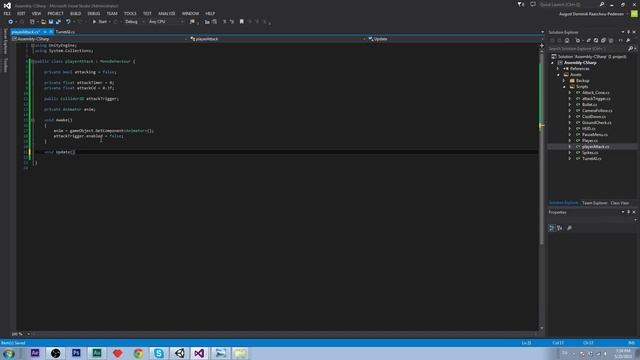This screenshot has height=360, width=640.
Task: Open the Assembly-CSharp project navigation dropdown
Action: point(100,39)
